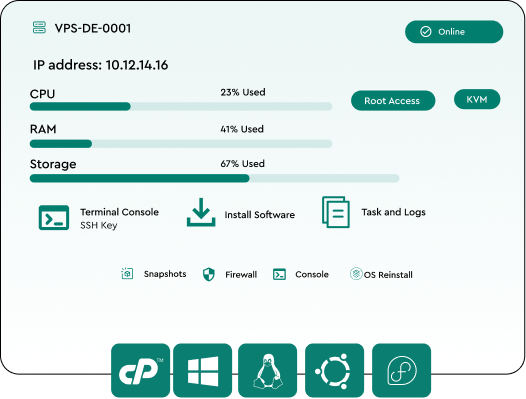Choose the Linux penguin tile
The width and height of the screenshot is (526, 399).
pyautogui.click(x=267, y=370)
